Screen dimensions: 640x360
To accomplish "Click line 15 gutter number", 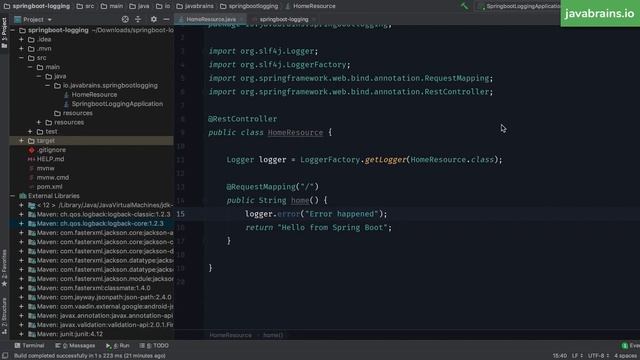I will pyautogui.click(x=180, y=214).
